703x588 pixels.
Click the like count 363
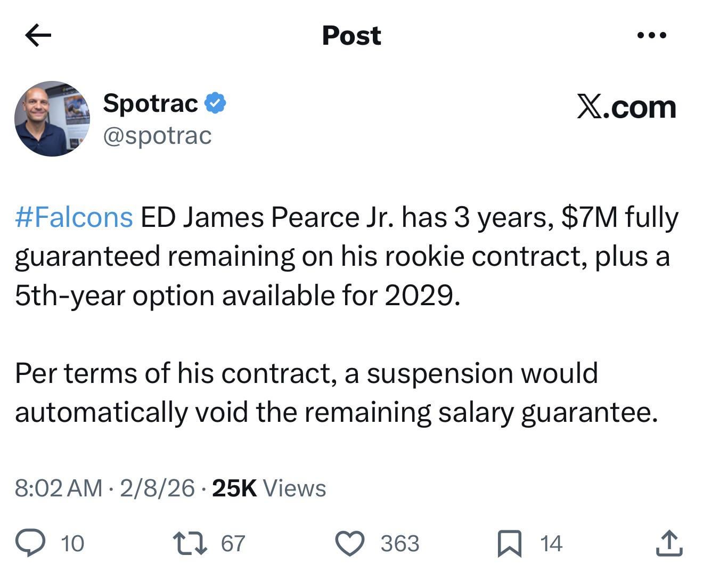pyautogui.click(x=400, y=544)
